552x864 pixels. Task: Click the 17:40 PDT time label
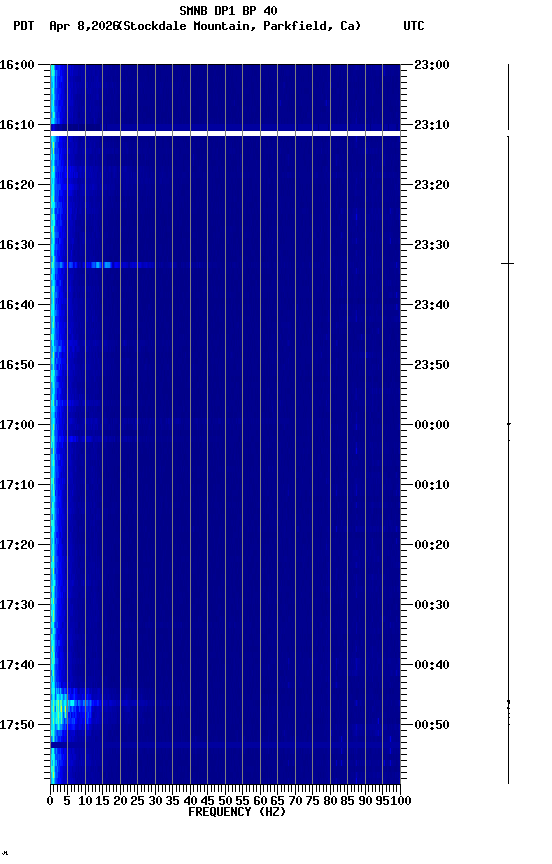click(x=17, y=665)
